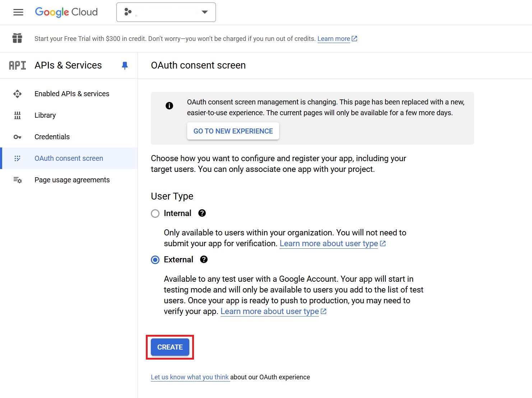The width and height of the screenshot is (532, 398).
Task: Click GO TO NEW EXPERIENCE button
Action: pyautogui.click(x=233, y=131)
